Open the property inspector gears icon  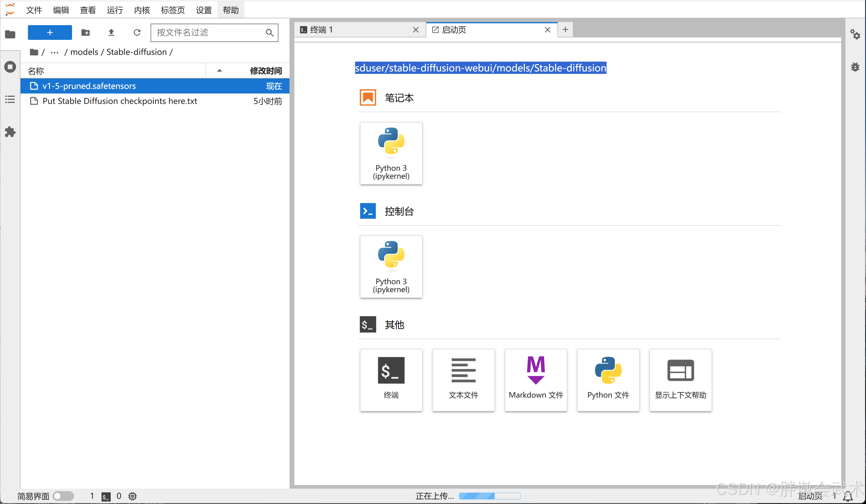[855, 34]
